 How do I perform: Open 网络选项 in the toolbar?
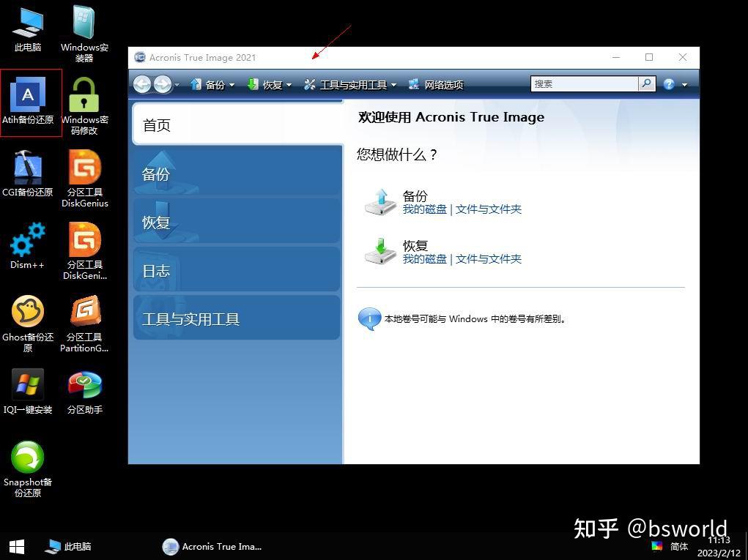tap(436, 85)
